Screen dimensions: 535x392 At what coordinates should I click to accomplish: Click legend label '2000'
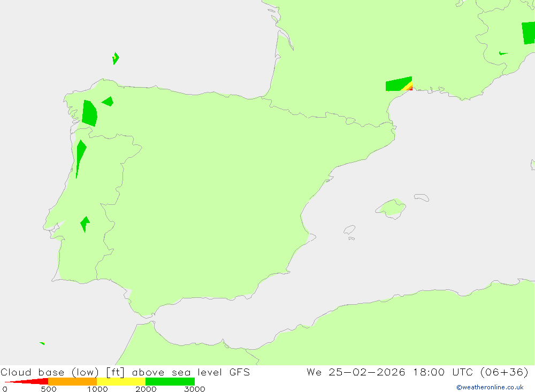click(x=146, y=389)
